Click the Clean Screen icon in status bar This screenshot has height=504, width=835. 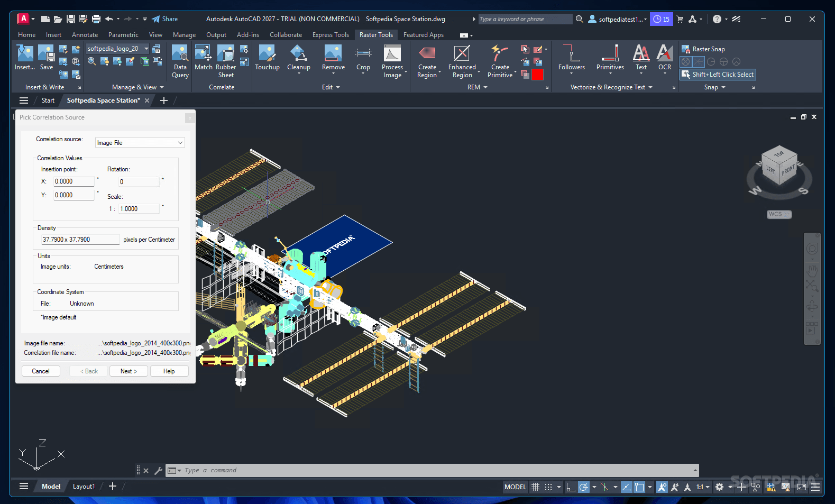[x=802, y=487]
